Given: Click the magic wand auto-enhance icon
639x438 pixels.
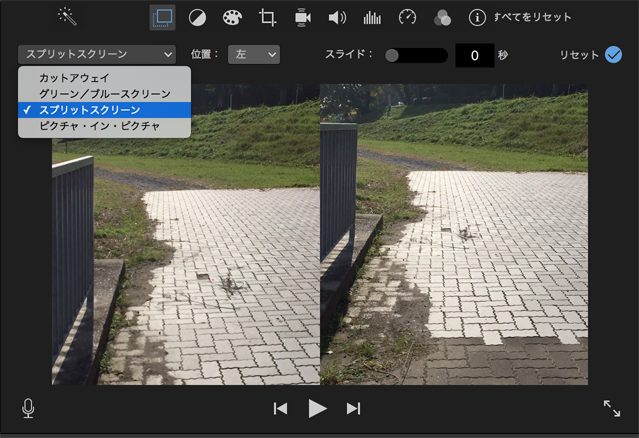Looking at the screenshot, I should coord(67,17).
